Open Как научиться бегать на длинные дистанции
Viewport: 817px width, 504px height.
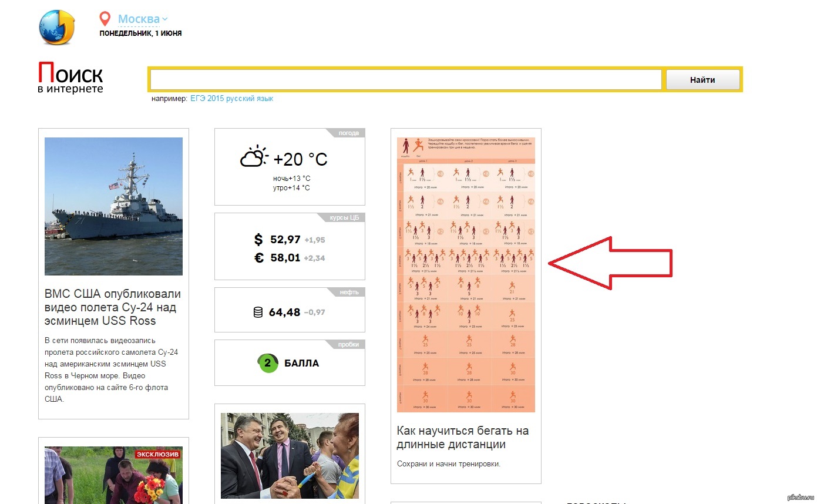click(x=463, y=438)
